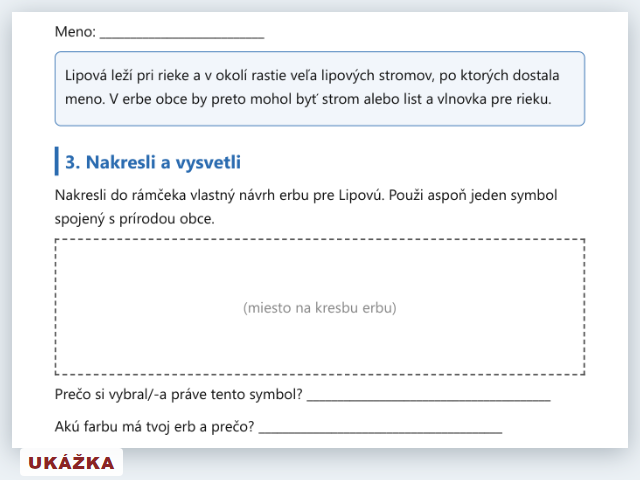
Task: Click the UKÁŽKA sample badge
Action: tap(71, 462)
